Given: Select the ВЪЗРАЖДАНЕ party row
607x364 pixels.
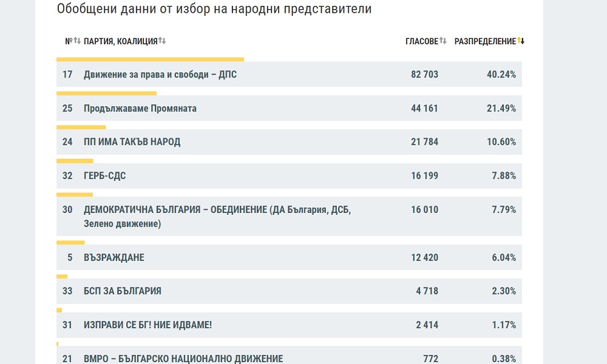Looking at the screenshot, I should click(114, 257).
